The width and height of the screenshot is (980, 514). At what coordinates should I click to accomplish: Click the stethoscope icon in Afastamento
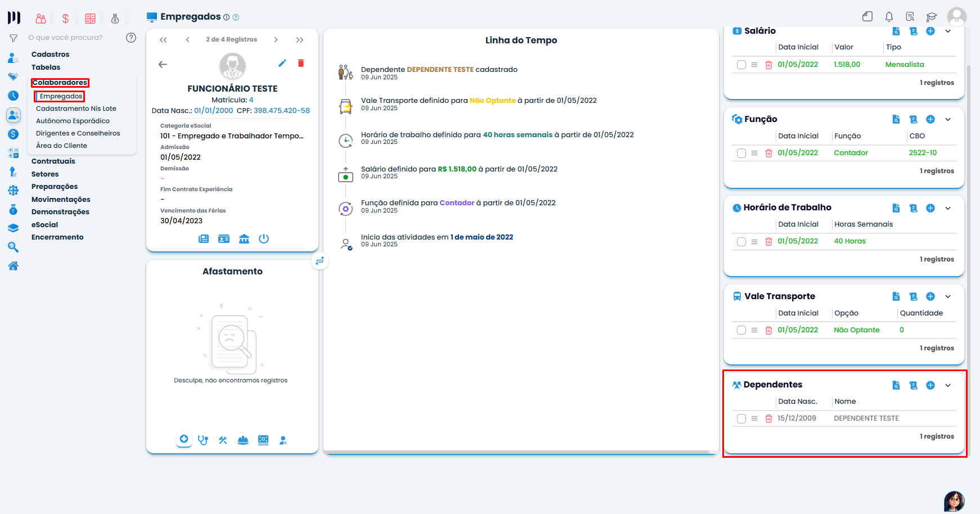click(x=203, y=440)
